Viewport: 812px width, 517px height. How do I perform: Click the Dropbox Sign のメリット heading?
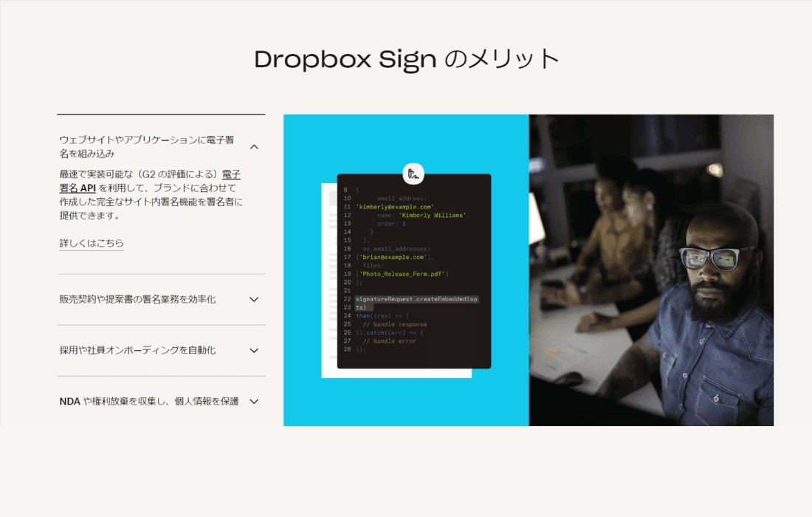[407, 59]
